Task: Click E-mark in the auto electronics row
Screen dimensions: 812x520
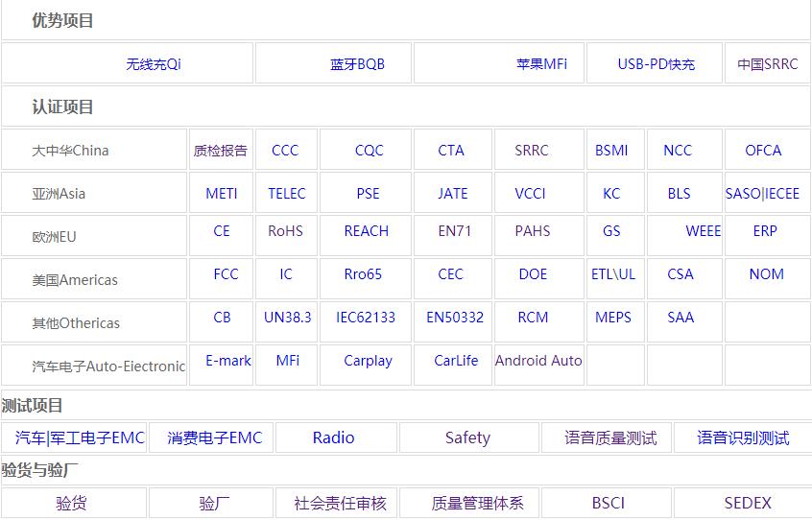Action: [228, 361]
